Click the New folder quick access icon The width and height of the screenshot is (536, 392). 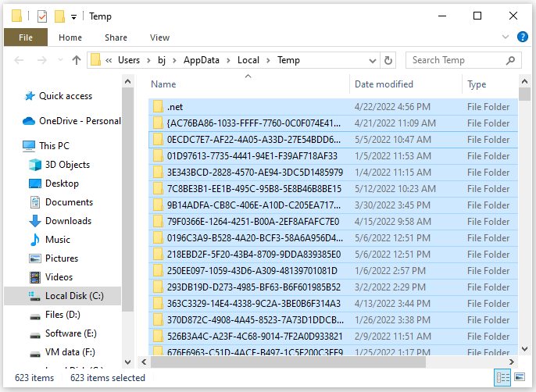(59, 16)
